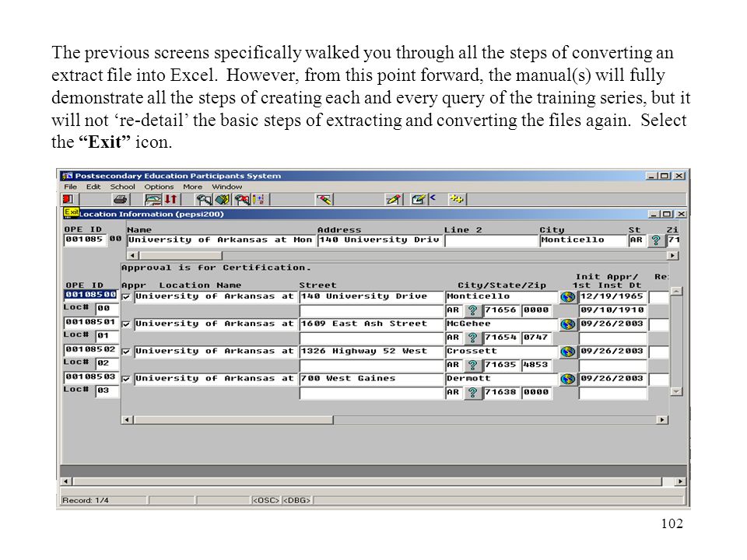Open state lookup beside zip 71654

coord(472,338)
